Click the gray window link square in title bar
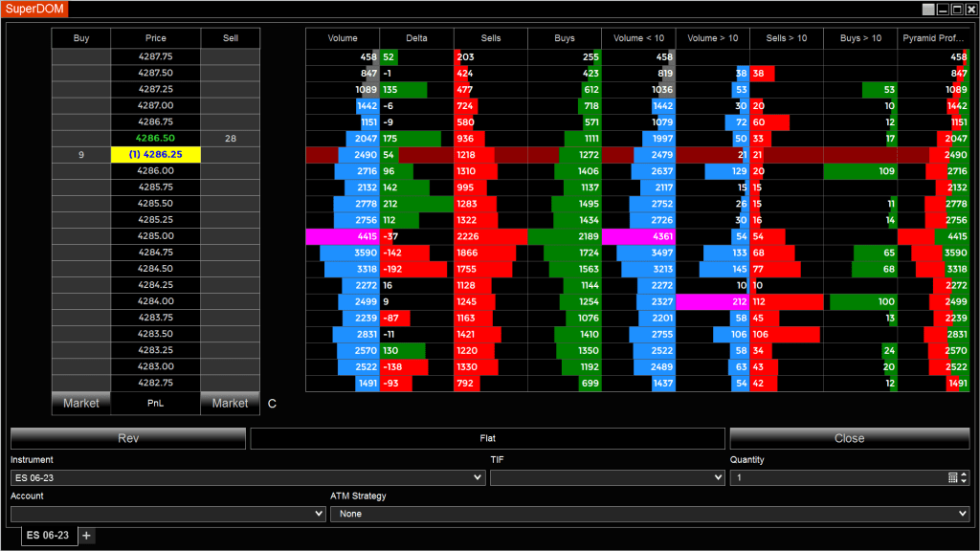This screenshot has width=980, height=551. click(x=927, y=9)
